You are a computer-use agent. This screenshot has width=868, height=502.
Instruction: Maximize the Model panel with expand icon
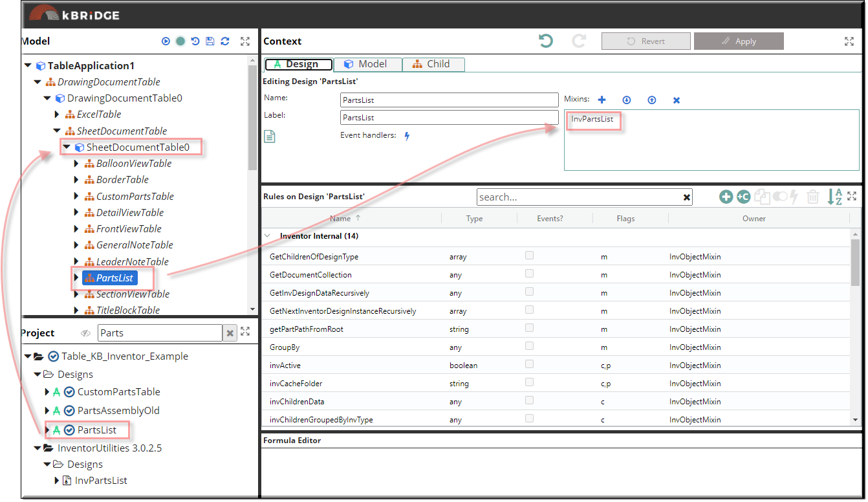click(x=245, y=41)
